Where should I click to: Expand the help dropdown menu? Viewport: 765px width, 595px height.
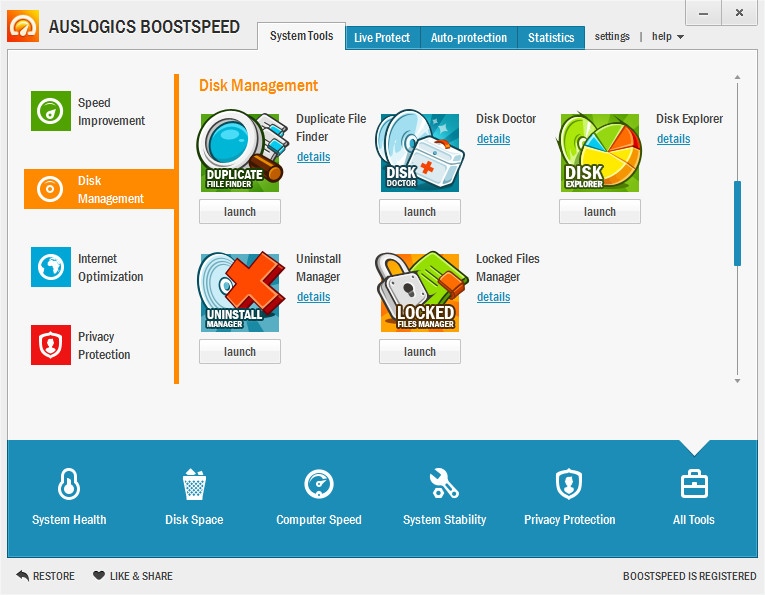[x=667, y=37]
